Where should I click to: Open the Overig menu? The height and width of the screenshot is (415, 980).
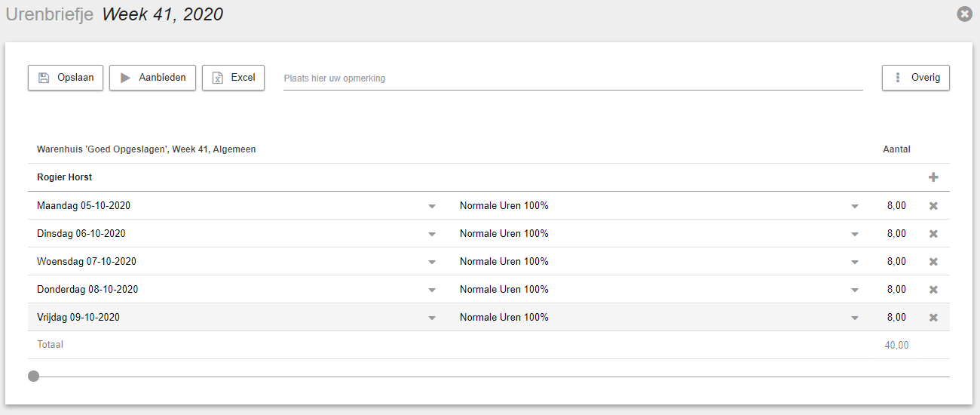916,78
